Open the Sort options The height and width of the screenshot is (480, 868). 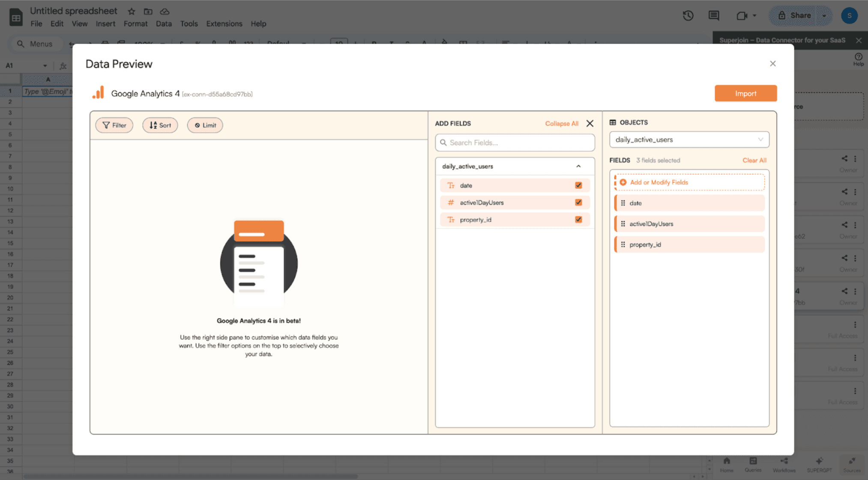pos(160,125)
